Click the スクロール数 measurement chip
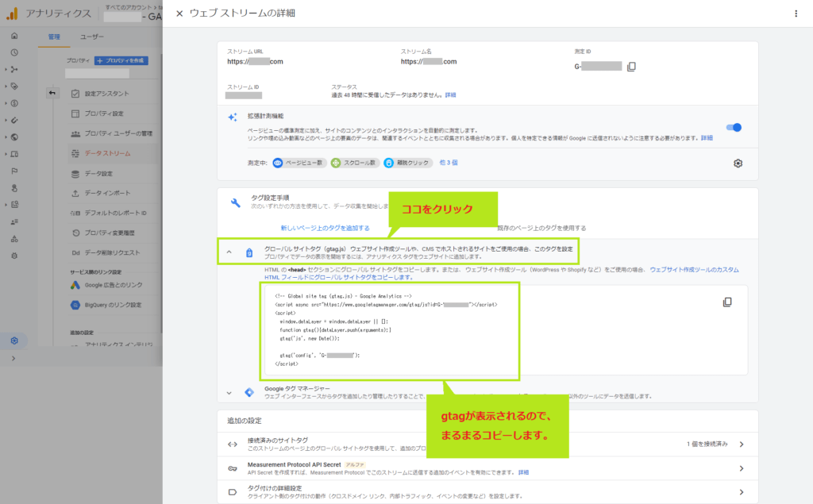The width and height of the screenshot is (813, 504). (355, 163)
